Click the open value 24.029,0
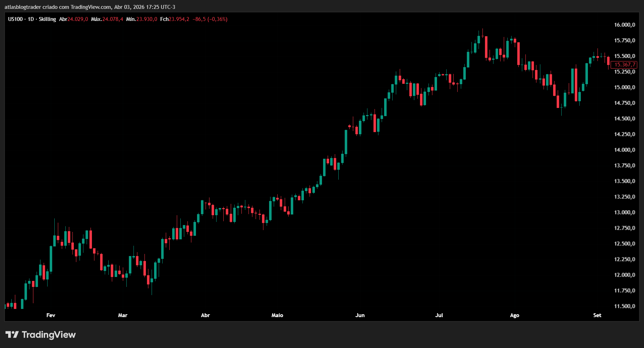Image resolution: width=644 pixels, height=348 pixels. pyautogui.click(x=78, y=19)
